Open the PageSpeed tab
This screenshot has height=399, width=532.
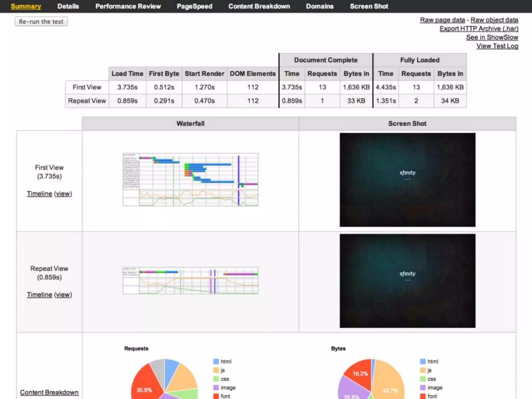195,6
